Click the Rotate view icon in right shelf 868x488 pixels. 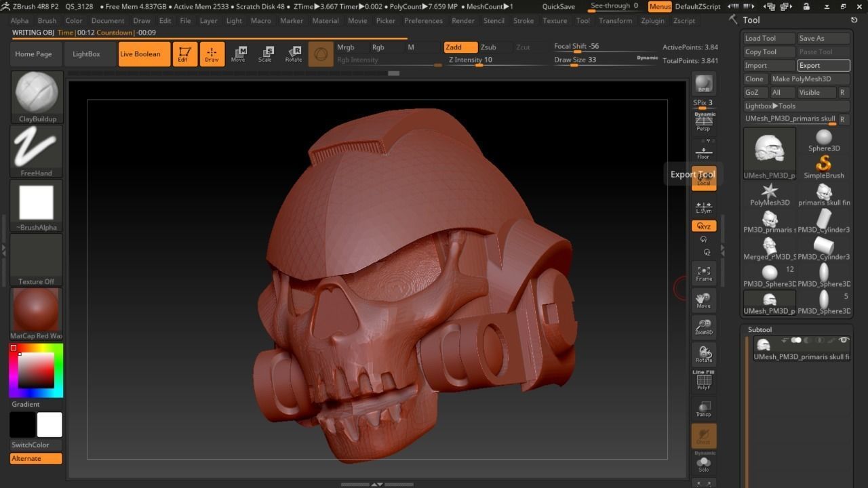click(x=704, y=354)
